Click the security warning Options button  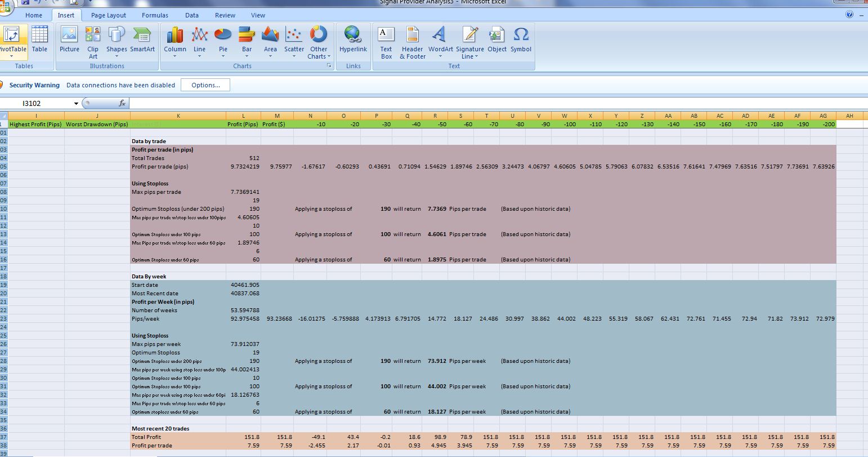pyautogui.click(x=205, y=85)
